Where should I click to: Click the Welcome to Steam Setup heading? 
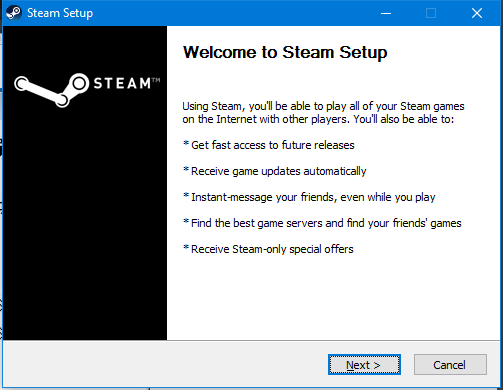click(285, 53)
